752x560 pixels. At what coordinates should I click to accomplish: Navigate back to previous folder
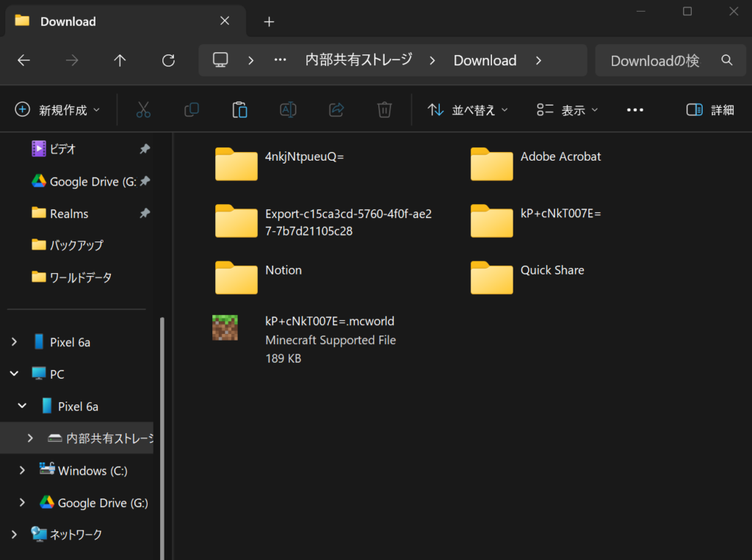pos(24,61)
